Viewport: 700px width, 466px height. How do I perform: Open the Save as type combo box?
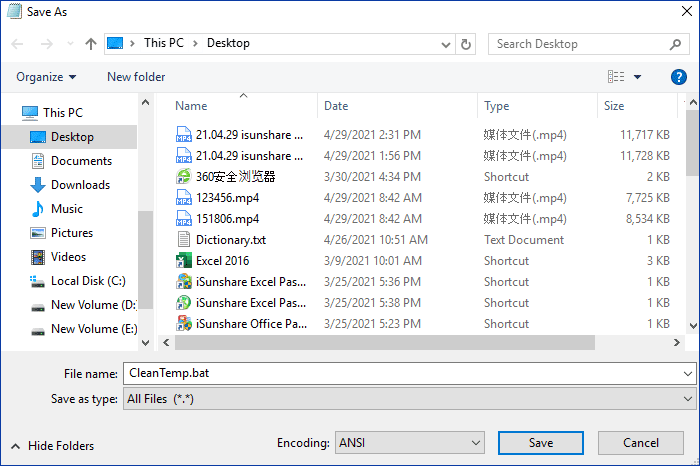pyautogui.click(x=409, y=399)
